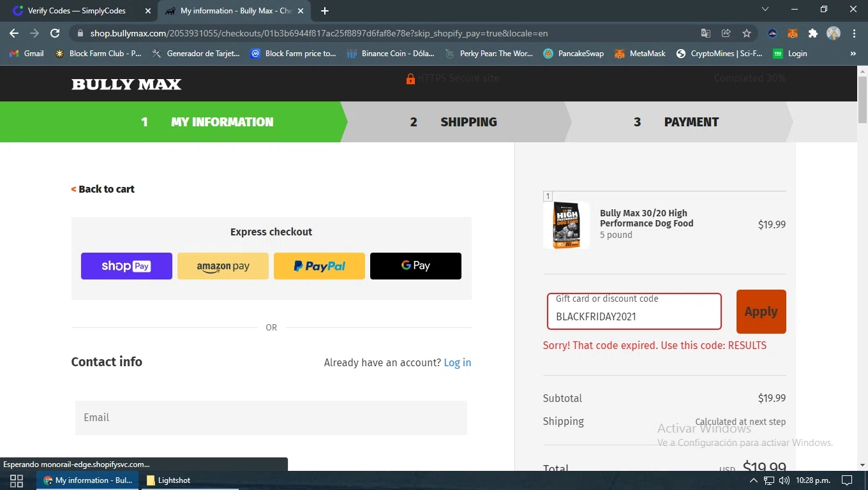The height and width of the screenshot is (490, 868).
Task: Open new tab with plus icon
Action: click(325, 11)
